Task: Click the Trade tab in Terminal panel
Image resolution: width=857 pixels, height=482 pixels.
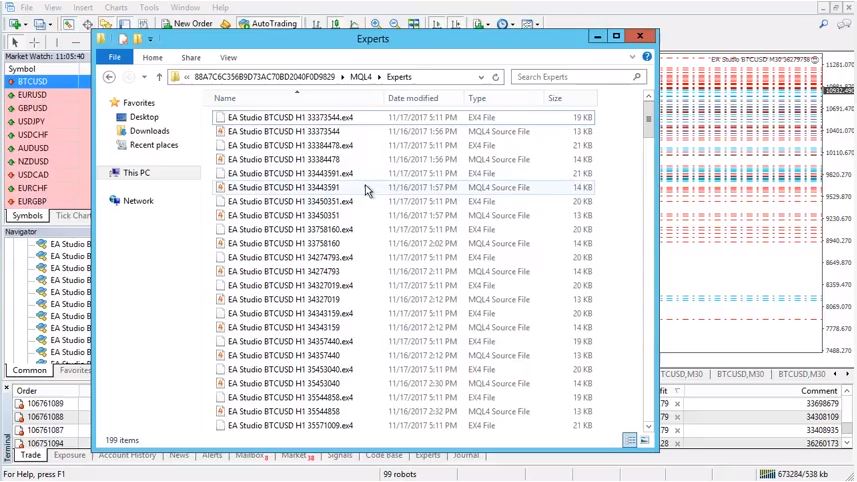Action: tap(30, 455)
